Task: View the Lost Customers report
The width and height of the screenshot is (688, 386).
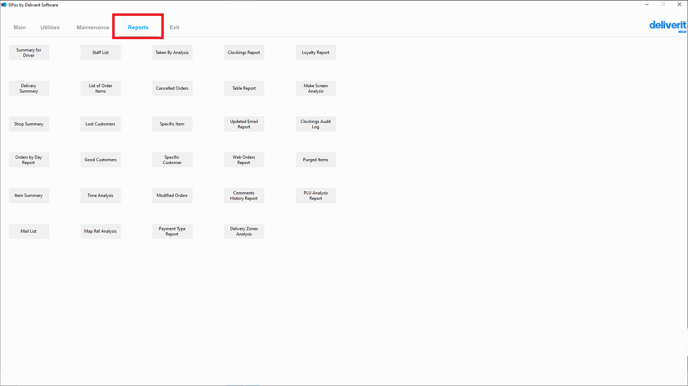Action: pyautogui.click(x=100, y=124)
